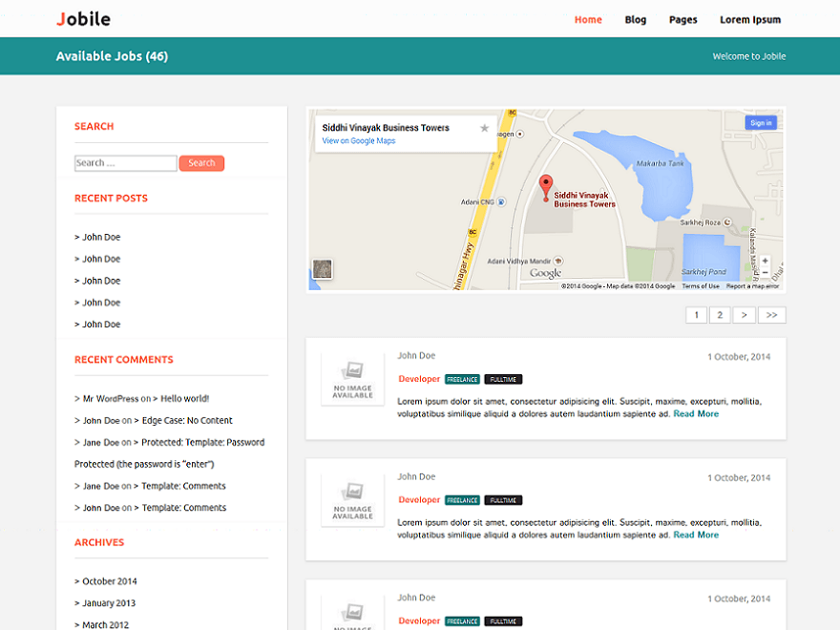Open the Adani CNG station marker
The image size is (840, 630).
click(501, 200)
